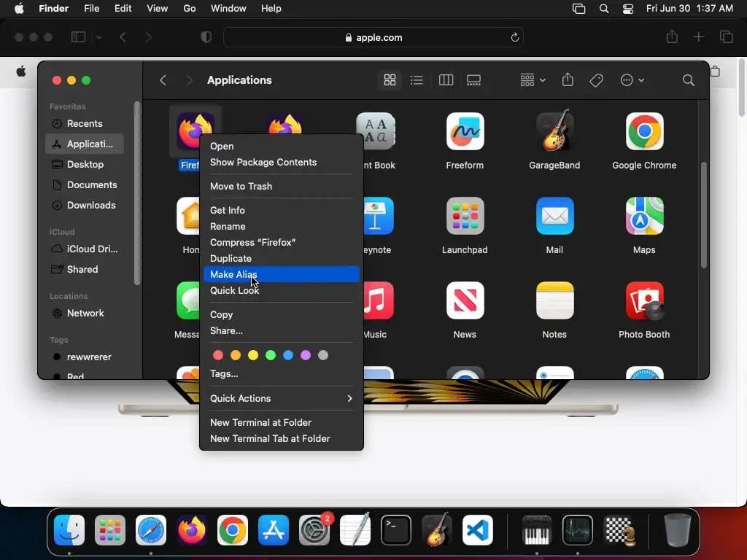Choose Share... in context menu
The height and width of the screenshot is (560, 747).
point(281,330)
